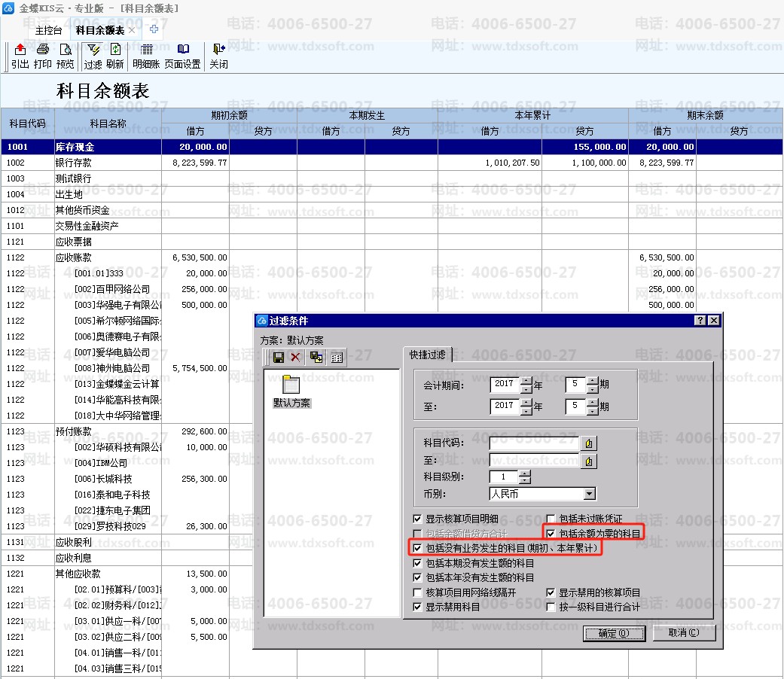Viewport: 784px width, 679px height.
Task: Click the save scheme floppy disk icon
Action: click(x=279, y=358)
